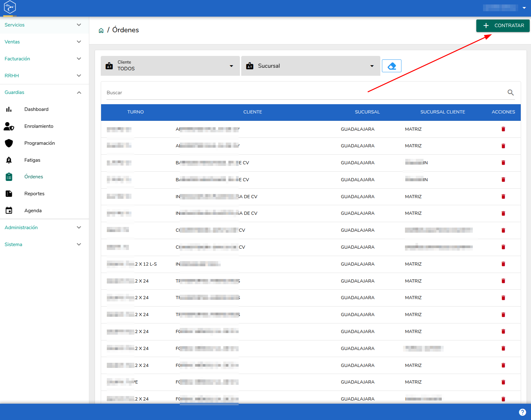Delete the 2 X 12 L-S order row
This screenshot has height=420, width=531.
click(503, 264)
